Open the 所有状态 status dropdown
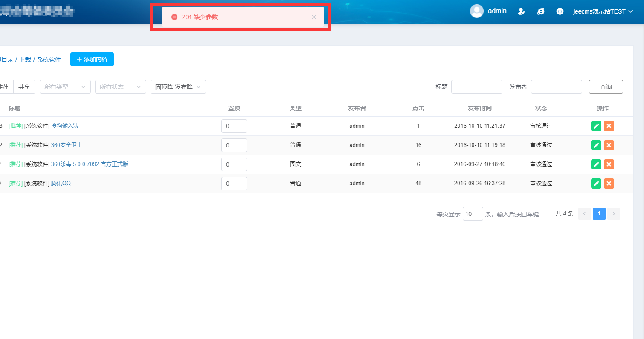644x339 pixels. tap(120, 87)
